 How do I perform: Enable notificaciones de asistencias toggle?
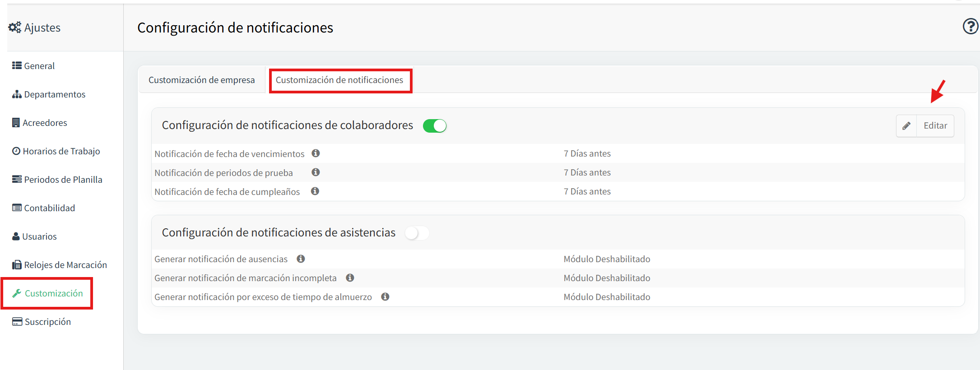pyautogui.click(x=417, y=233)
